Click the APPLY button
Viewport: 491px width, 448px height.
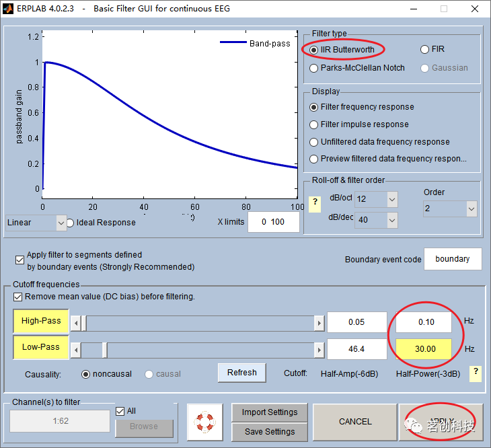point(441,422)
